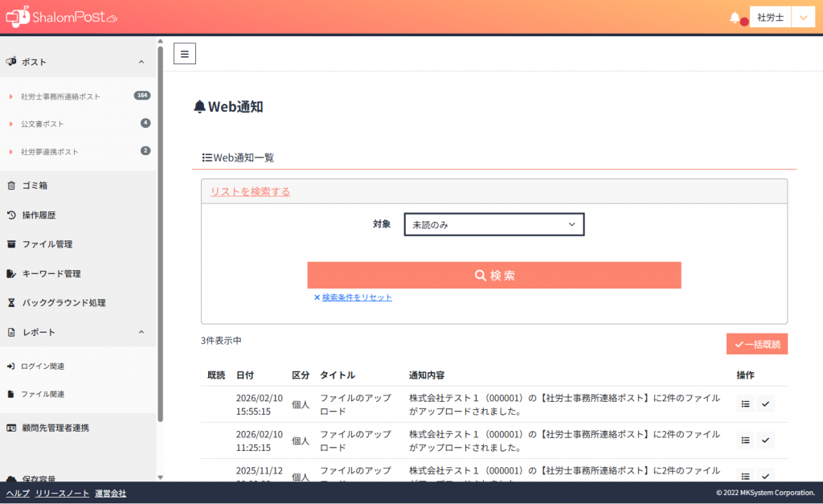Image resolution: width=823 pixels, height=504 pixels.
Task: Open details list icon for first notification
Action: tap(745, 404)
